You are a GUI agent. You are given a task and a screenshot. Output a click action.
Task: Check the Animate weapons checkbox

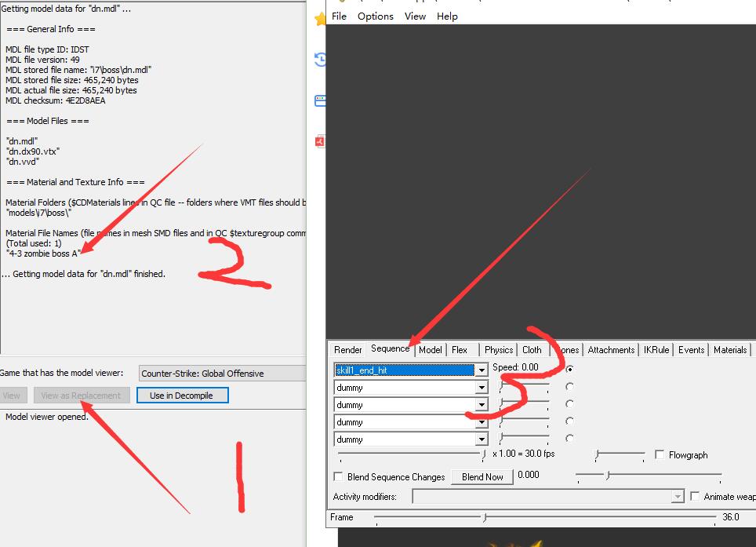[695, 497]
